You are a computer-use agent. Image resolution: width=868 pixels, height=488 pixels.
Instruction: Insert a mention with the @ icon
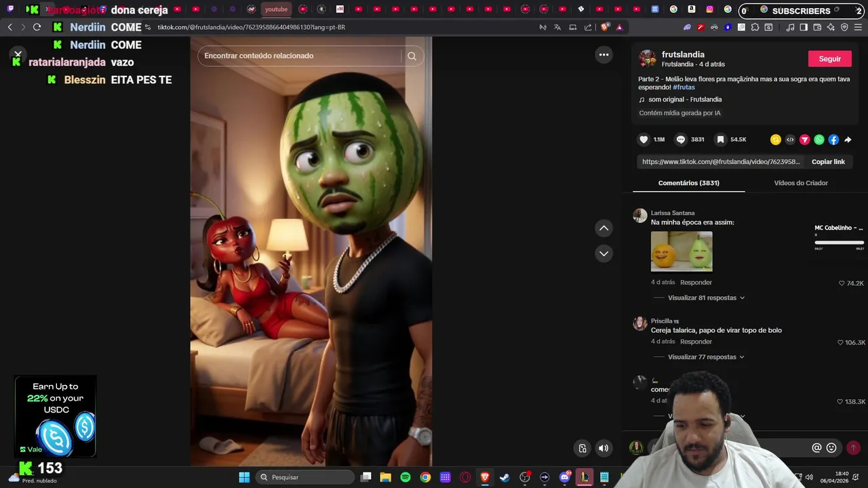[x=816, y=448]
